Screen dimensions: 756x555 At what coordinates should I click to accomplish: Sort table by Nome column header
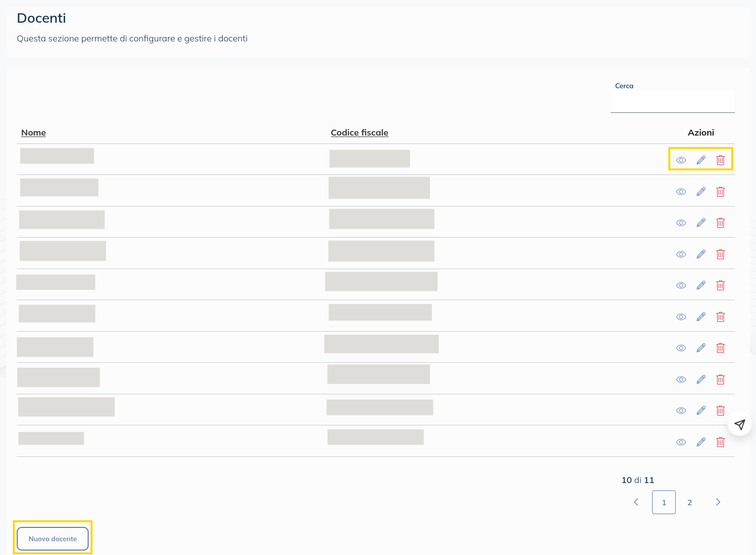(33, 133)
